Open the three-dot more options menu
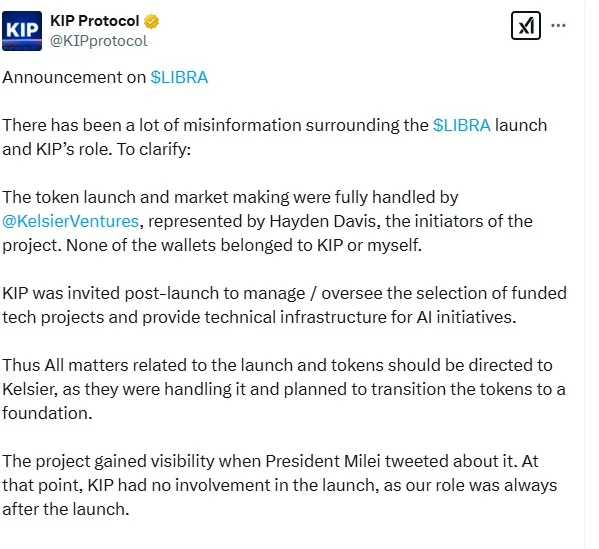The width and height of the screenshot is (599, 549). coord(558,26)
